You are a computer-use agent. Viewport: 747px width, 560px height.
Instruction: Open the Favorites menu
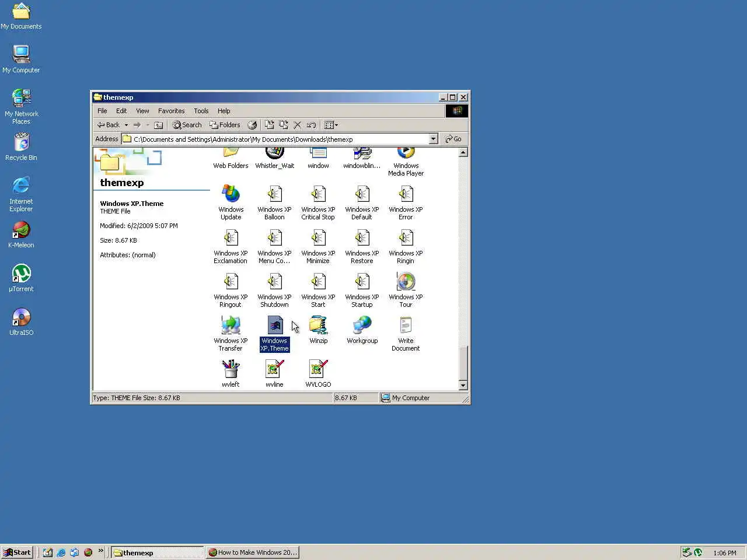[171, 111]
